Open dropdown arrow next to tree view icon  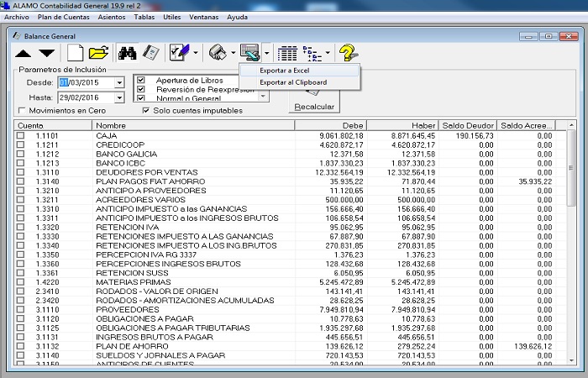coord(328,53)
